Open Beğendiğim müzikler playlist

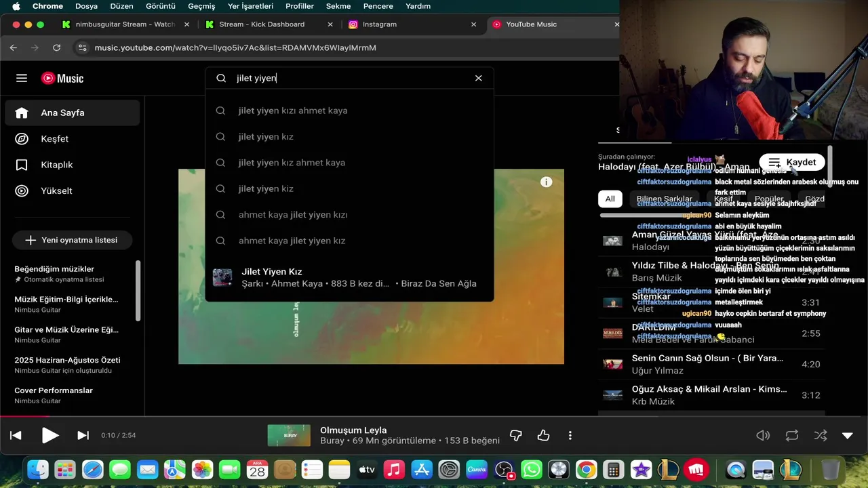(68, 274)
